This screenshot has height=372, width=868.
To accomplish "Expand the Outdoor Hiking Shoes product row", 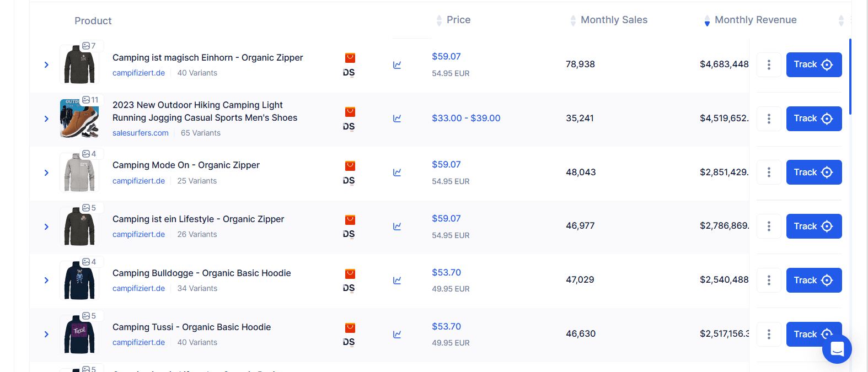I will (46, 119).
